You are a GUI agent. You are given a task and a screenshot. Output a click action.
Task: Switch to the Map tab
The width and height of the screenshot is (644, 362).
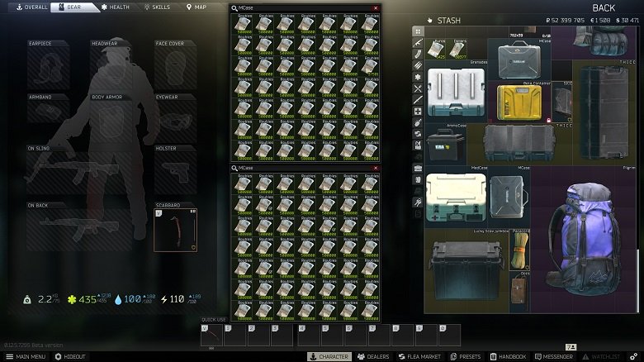(196, 7)
